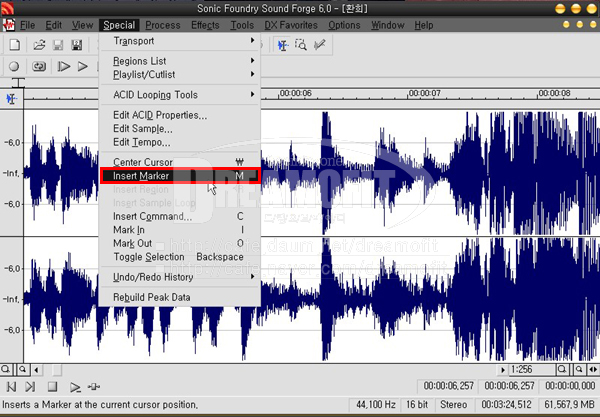Open the Window menu
The image size is (600, 417).
[388, 25]
